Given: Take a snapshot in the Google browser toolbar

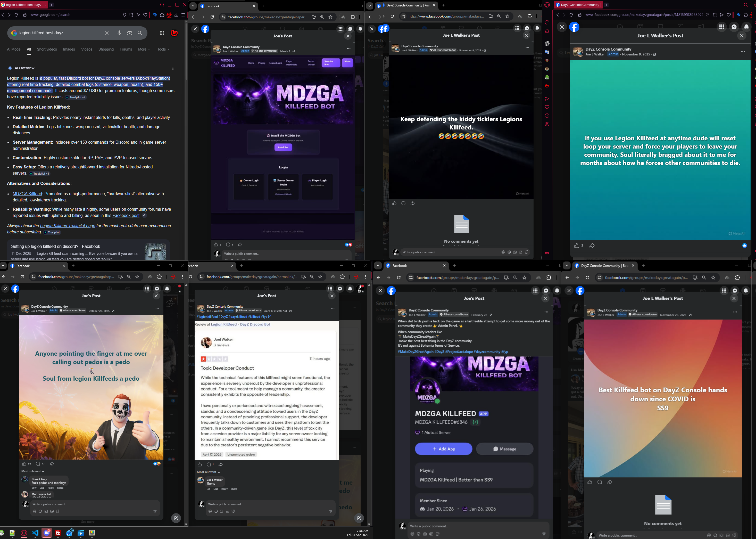Looking at the screenshot, I should pyautogui.click(x=131, y=15).
